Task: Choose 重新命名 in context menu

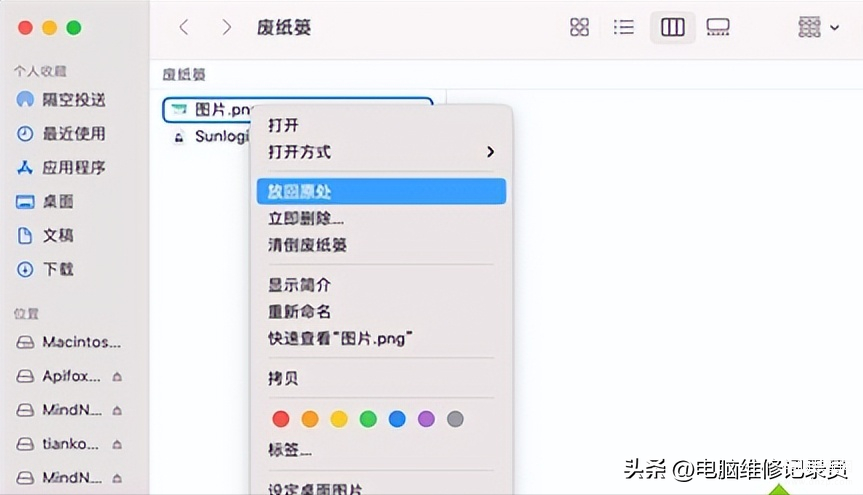Action: click(x=299, y=312)
